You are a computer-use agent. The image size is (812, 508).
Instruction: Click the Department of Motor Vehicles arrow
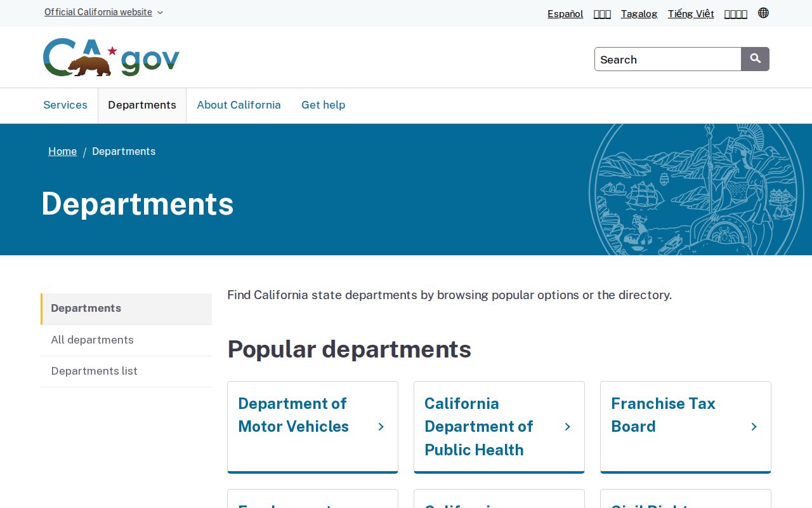(381, 427)
